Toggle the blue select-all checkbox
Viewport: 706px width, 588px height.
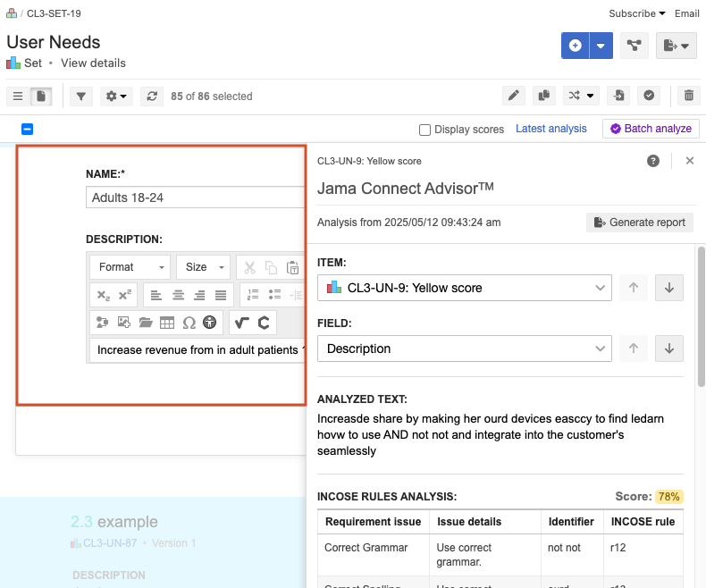(x=27, y=130)
